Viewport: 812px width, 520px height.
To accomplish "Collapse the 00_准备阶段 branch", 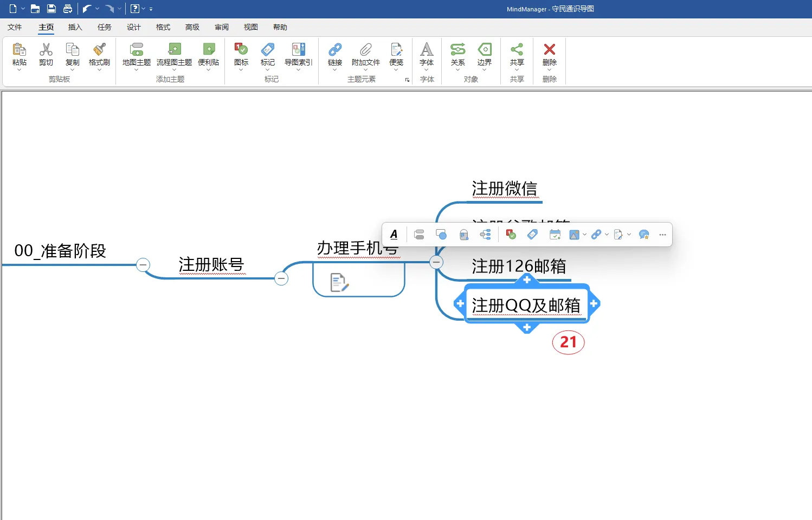I will 143,265.
